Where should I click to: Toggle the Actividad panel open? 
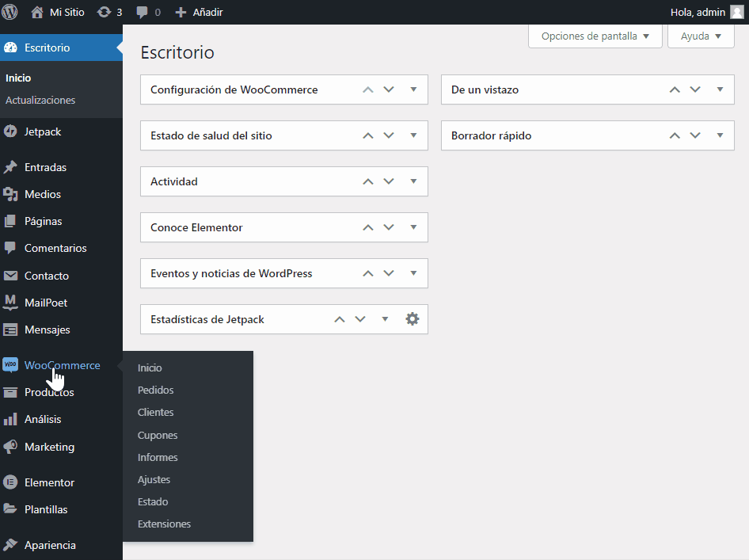[413, 181]
